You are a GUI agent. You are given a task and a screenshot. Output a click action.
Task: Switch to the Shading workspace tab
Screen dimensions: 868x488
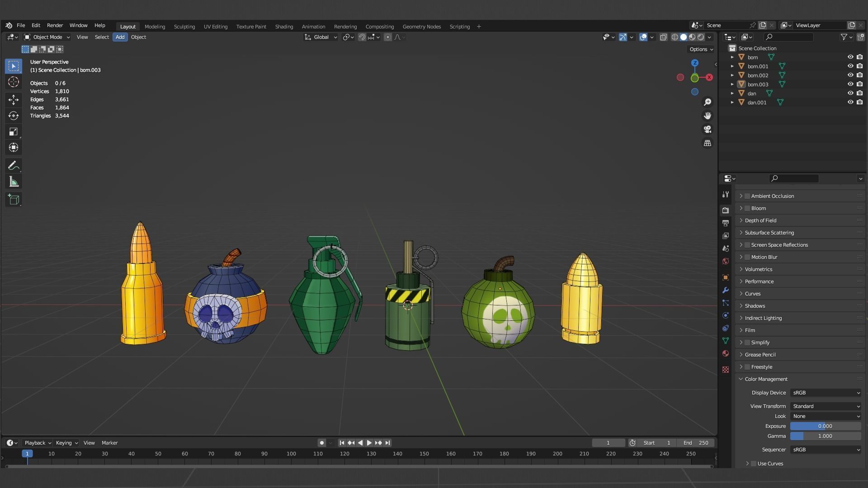[284, 26]
